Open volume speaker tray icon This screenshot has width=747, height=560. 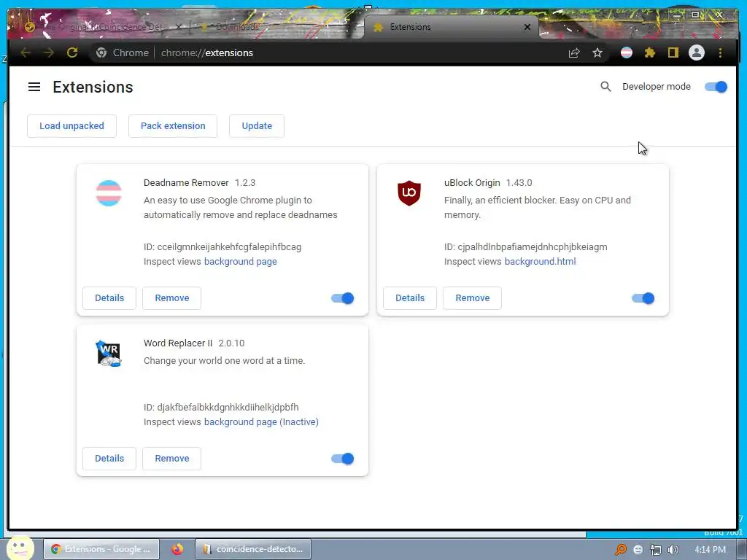(673, 550)
